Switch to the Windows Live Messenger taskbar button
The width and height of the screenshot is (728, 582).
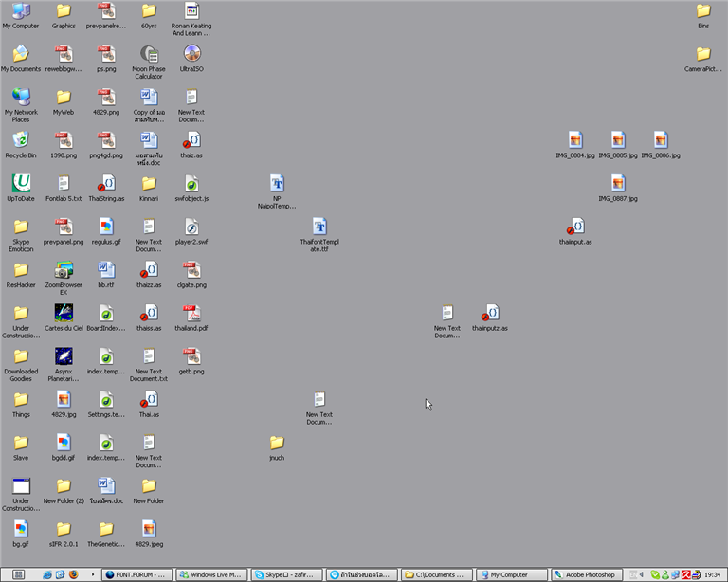[211, 574]
